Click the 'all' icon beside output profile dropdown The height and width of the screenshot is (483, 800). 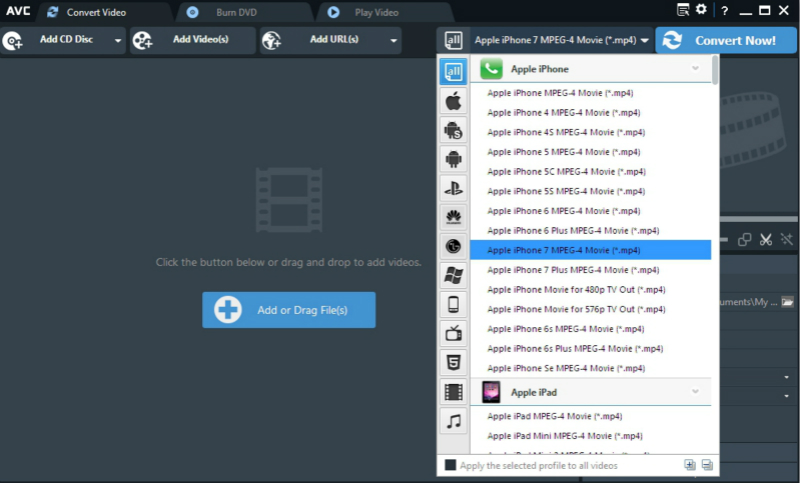click(453, 40)
